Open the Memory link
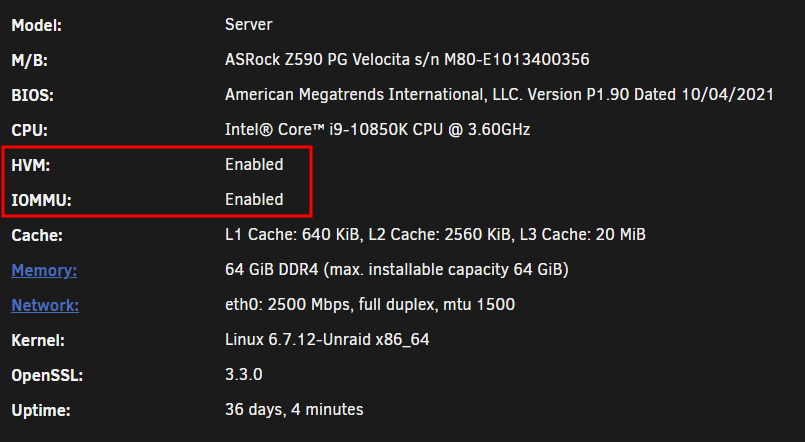 pyautogui.click(x=44, y=271)
